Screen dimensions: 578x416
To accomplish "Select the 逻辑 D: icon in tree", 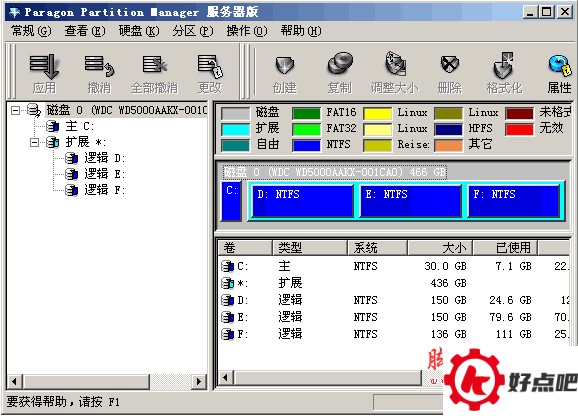I will 72,158.
